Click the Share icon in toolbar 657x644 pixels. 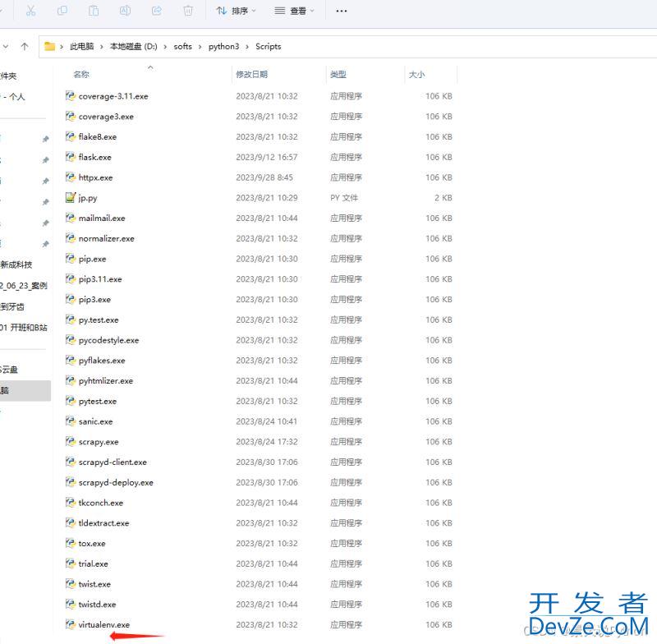click(x=157, y=11)
